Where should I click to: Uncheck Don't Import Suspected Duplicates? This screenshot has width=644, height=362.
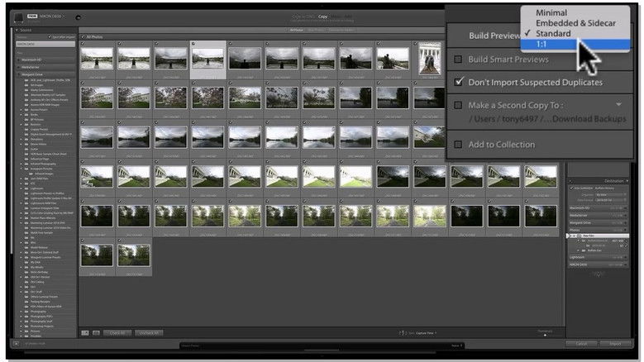pyautogui.click(x=459, y=83)
